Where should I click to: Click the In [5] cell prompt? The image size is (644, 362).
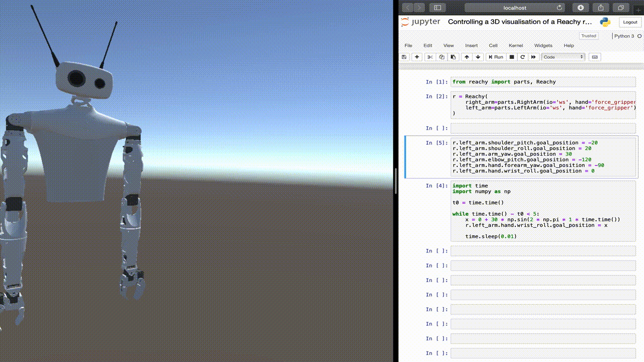pos(436,143)
